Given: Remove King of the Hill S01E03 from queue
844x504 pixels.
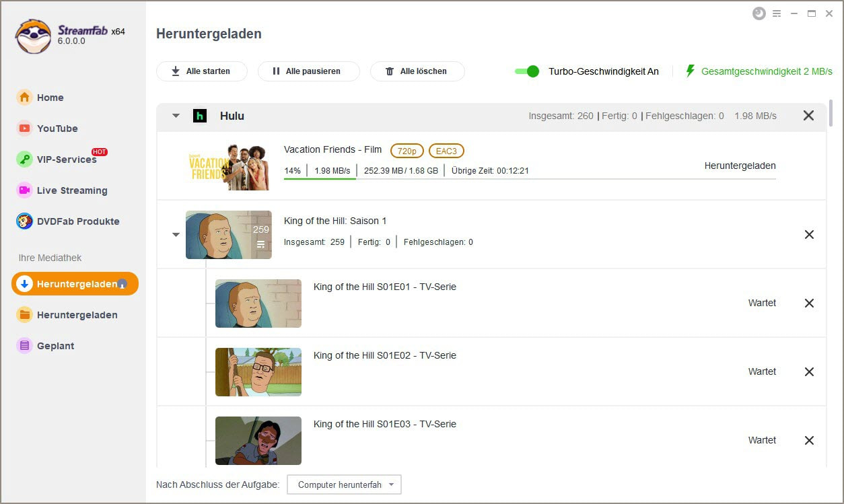Looking at the screenshot, I should point(809,441).
